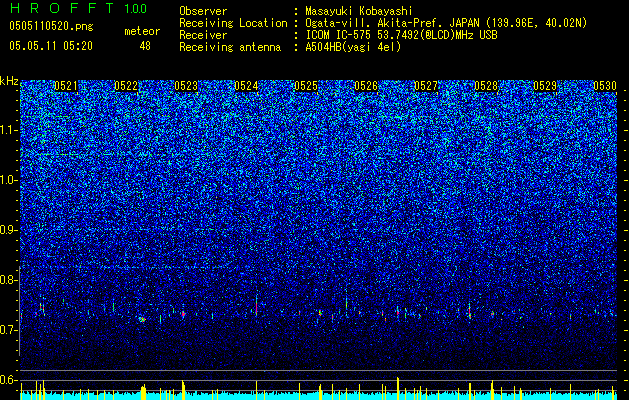Click the Observer label

pyautogui.click(x=203, y=11)
